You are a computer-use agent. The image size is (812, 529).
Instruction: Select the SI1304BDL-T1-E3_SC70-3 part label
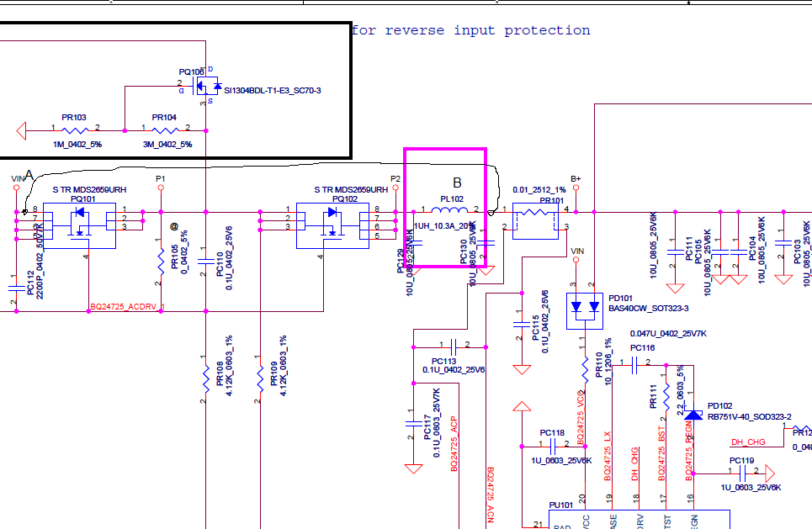273,91
